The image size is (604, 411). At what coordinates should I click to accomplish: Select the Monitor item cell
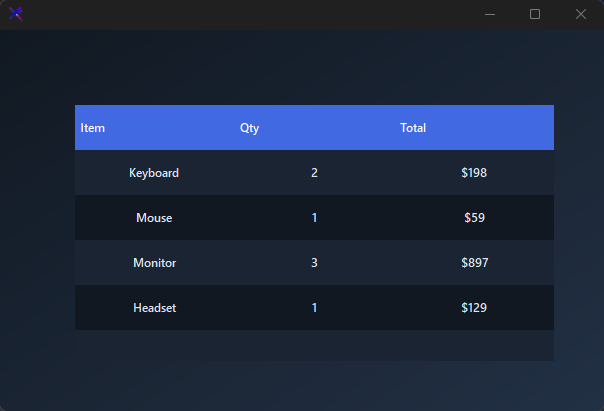point(154,263)
